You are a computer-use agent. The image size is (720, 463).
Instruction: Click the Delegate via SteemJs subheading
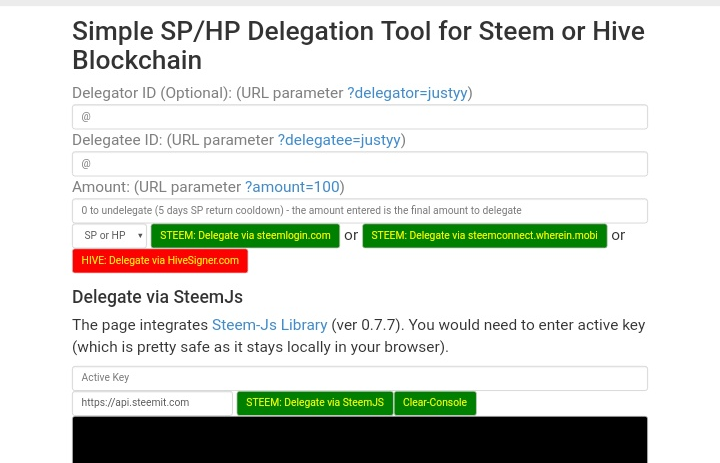(157, 297)
